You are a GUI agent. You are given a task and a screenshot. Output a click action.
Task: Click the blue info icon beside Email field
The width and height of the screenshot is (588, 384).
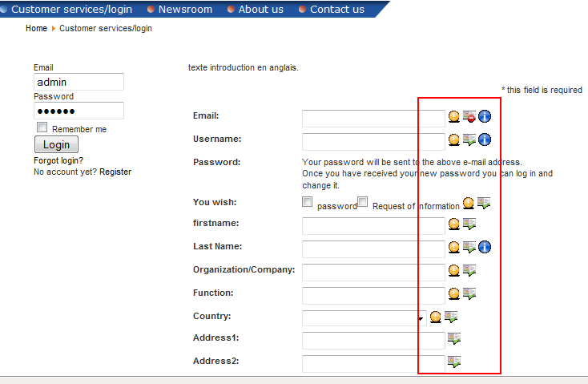(485, 117)
